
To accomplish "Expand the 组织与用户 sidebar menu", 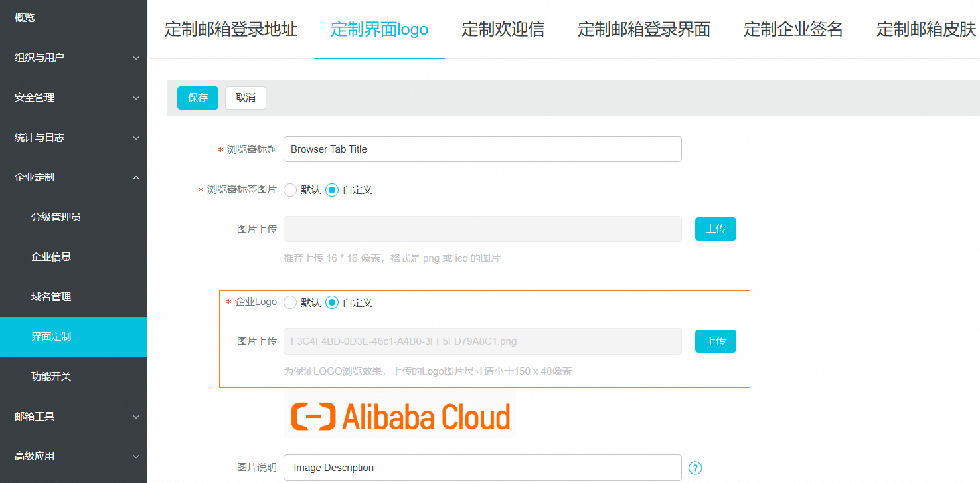I will [74, 58].
